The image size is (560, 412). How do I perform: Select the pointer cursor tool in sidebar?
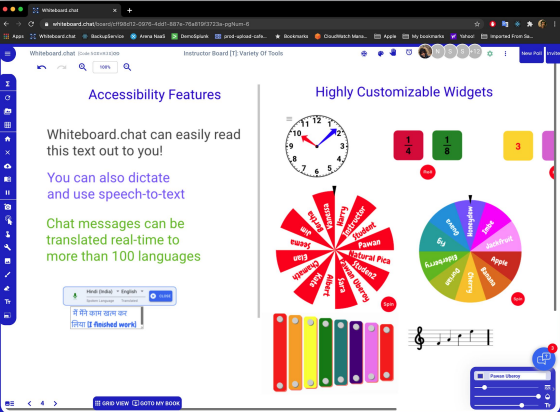[8, 220]
